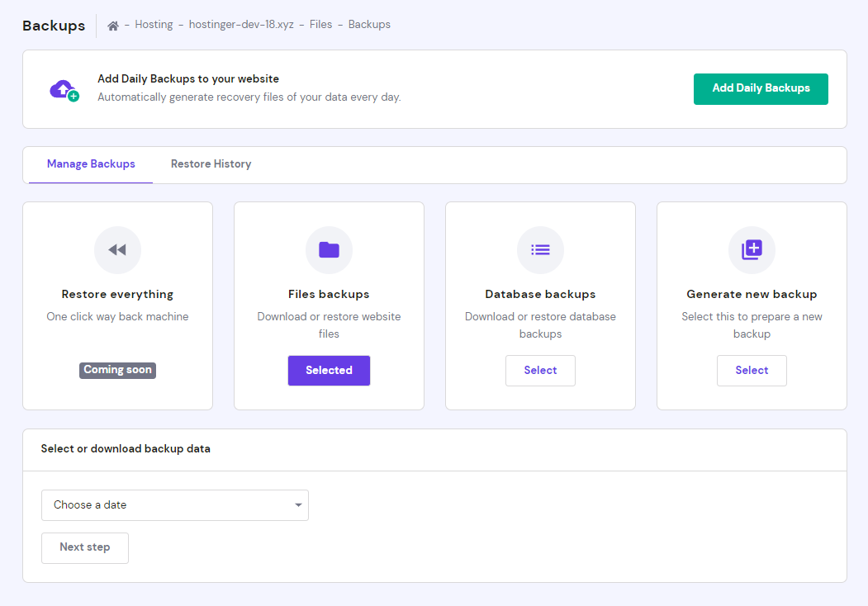The image size is (868, 606).
Task: Click the cloud upload icon
Action: coord(64,89)
